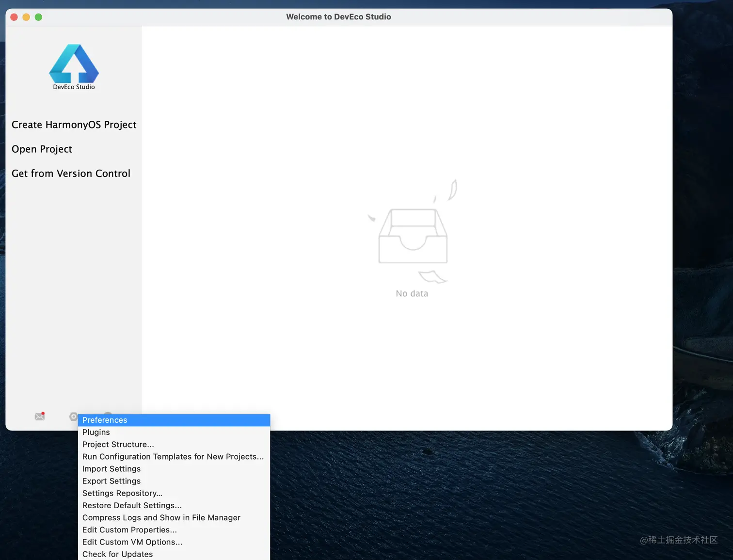Choose Import Settings
The height and width of the screenshot is (560, 733).
(x=174, y=469)
